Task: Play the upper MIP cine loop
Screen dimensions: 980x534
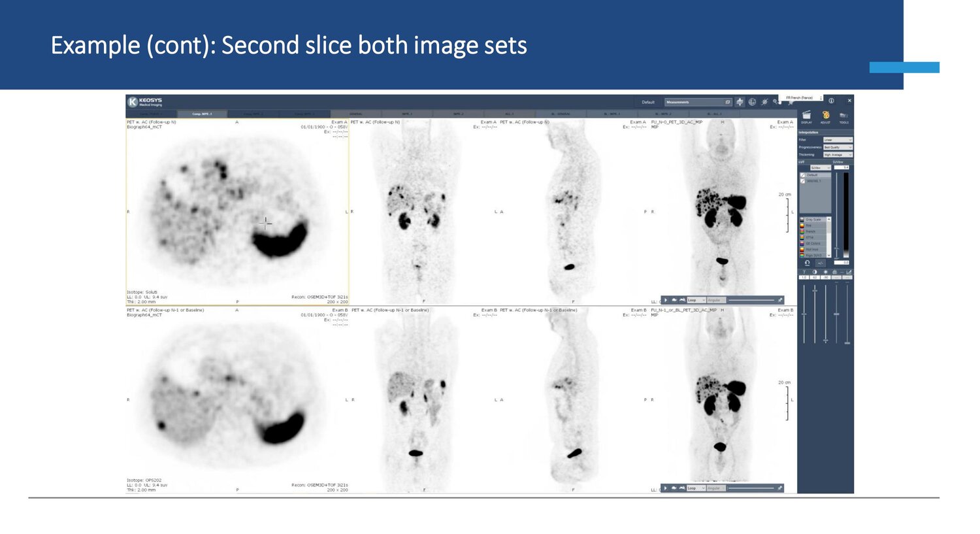Action: click(x=666, y=300)
